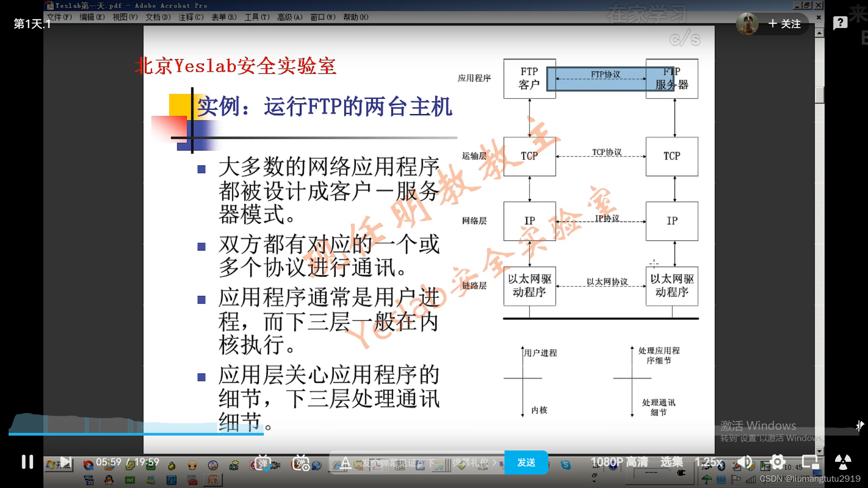Open the 视图(V) menu
Screen dimensions: 868x488
(125, 17)
